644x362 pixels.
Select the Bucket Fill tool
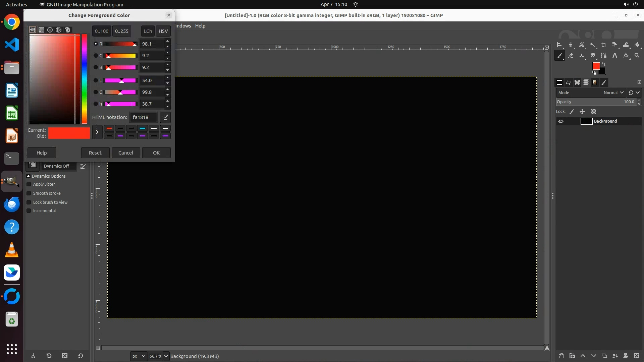tap(637, 45)
